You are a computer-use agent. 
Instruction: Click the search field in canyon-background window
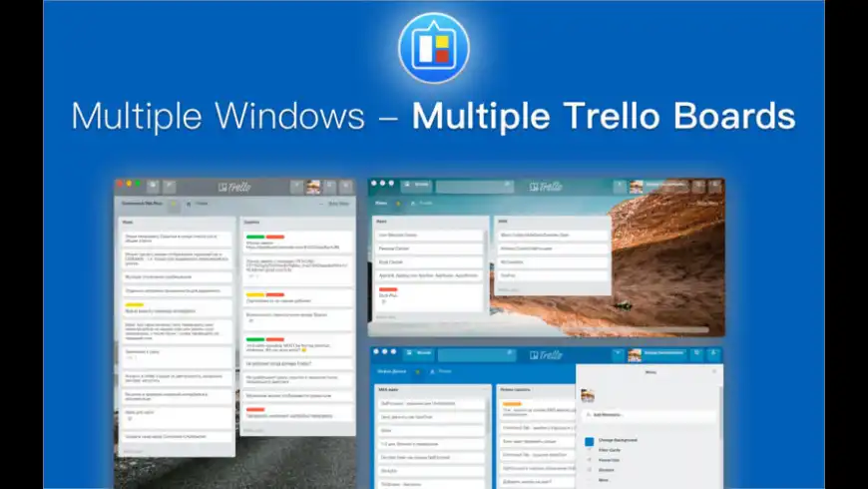(x=475, y=186)
